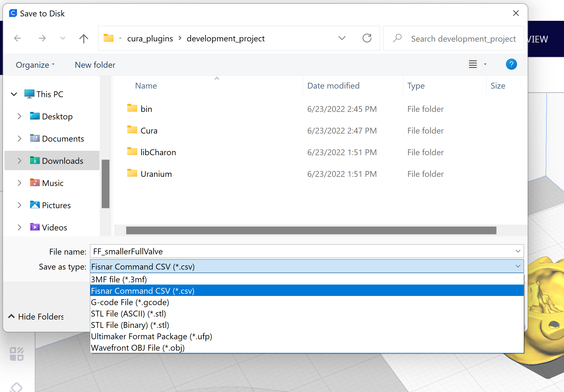The image size is (564, 392).
Task: Open the Help question mark button
Action: click(511, 64)
